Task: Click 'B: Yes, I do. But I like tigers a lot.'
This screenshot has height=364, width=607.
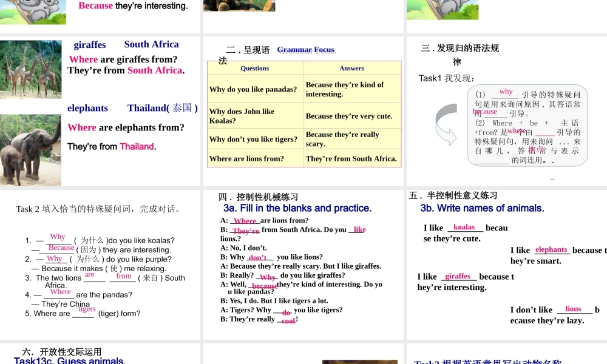Action: [274, 300]
